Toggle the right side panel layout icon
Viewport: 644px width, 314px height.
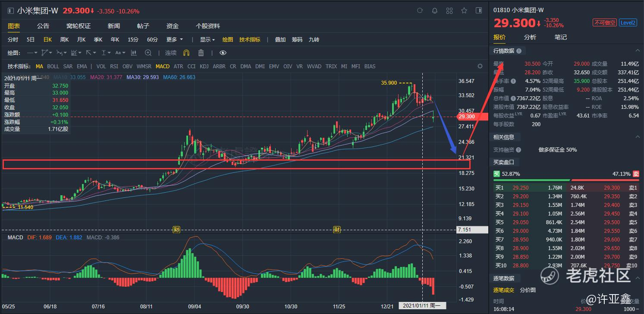(x=479, y=11)
